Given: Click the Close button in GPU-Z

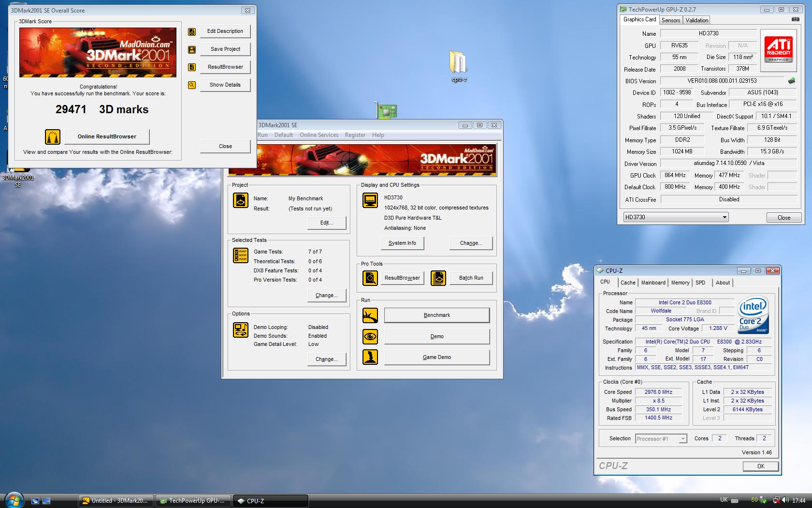Looking at the screenshot, I should 784,218.
